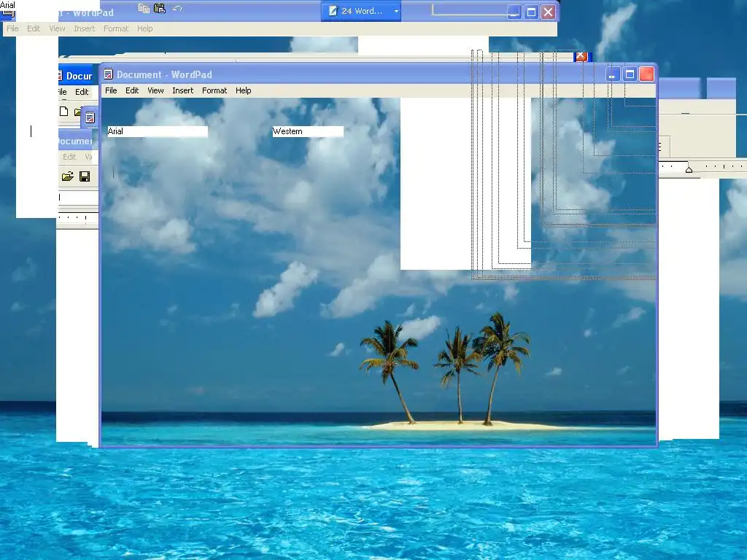The width and height of the screenshot is (747, 560).
Task: Click the Undo icon in the topmost faded WordPad window
Action: tap(177, 8)
